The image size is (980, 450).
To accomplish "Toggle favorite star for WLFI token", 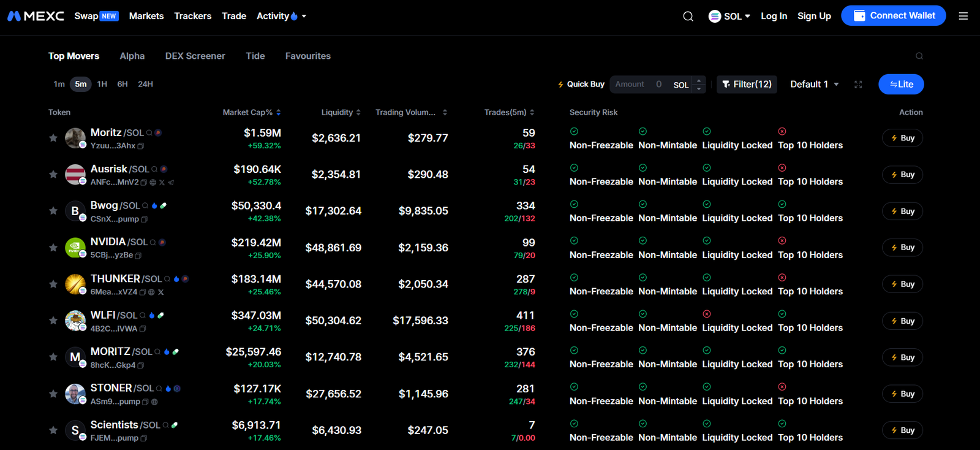I will 53,321.
